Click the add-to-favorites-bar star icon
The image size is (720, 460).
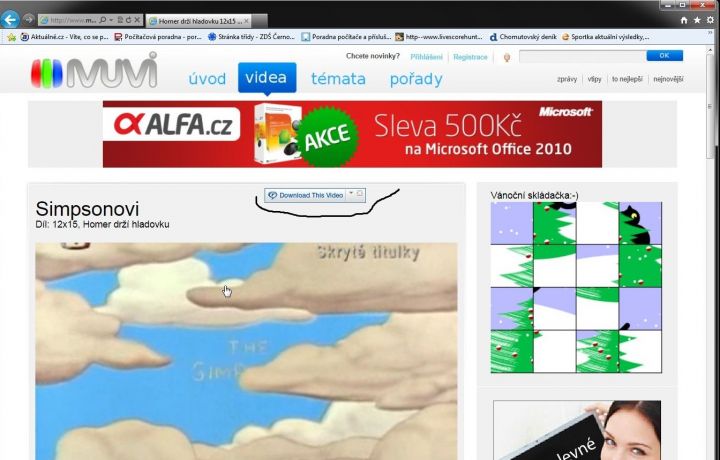click(11, 37)
